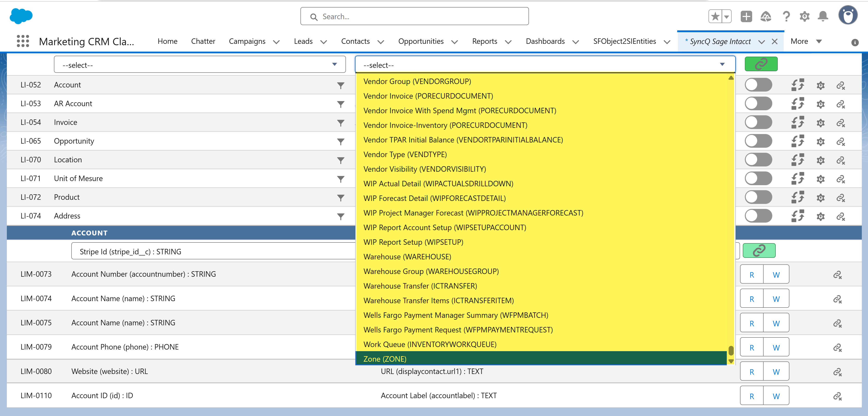Image resolution: width=868 pixels, height=416 pixels.
Task: Click the dropdown list scroll-up arrow
Action: pos(731,78)
